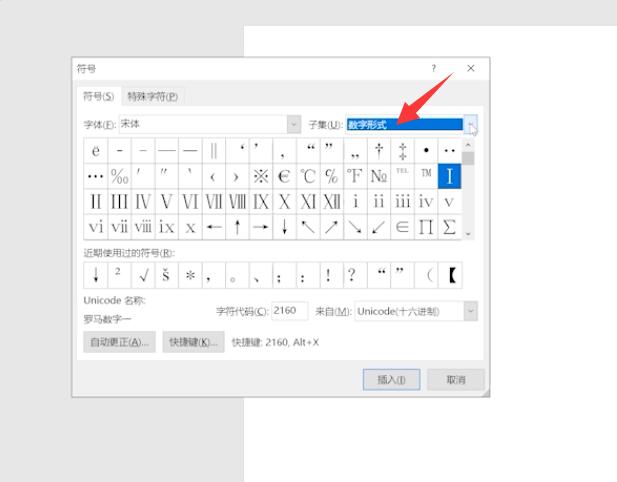Select the Roman numeral Ⅶ symbol
Viewport: 617px width, 482px height.
(x=214, y=201)
